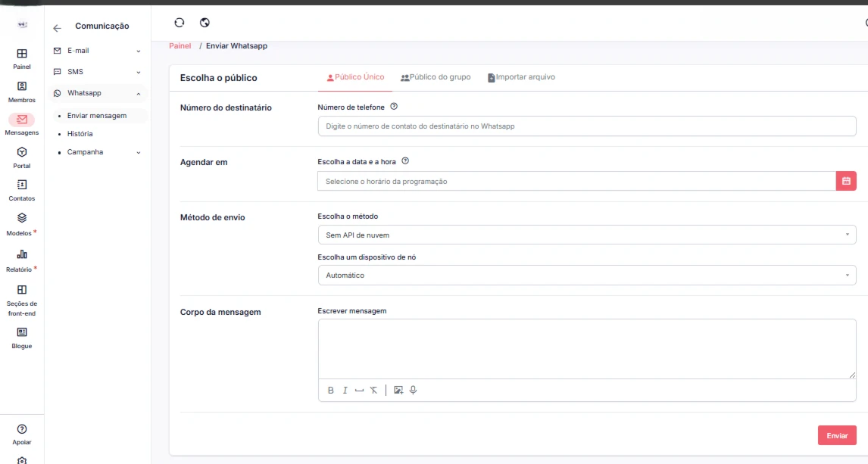Screen dimensions: 868x464
Task: Click the refresh icon in the top bar
Action: [x=180, y=23]
